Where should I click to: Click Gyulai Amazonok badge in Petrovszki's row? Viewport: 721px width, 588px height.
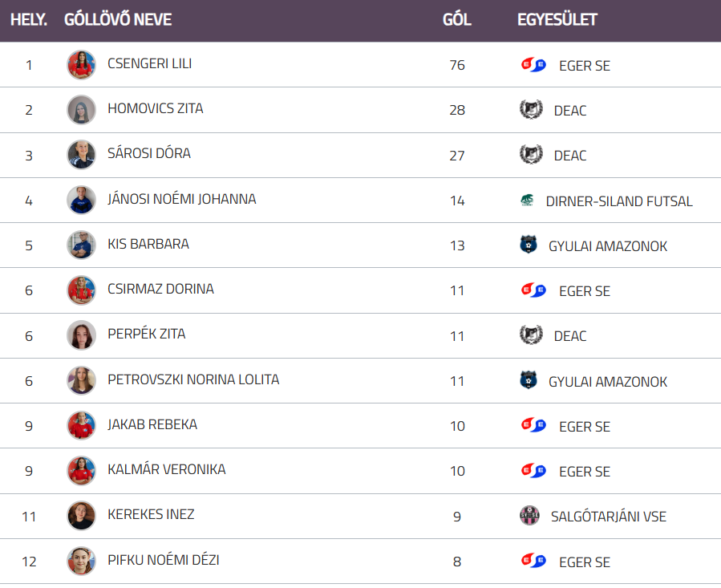[529, 381]
